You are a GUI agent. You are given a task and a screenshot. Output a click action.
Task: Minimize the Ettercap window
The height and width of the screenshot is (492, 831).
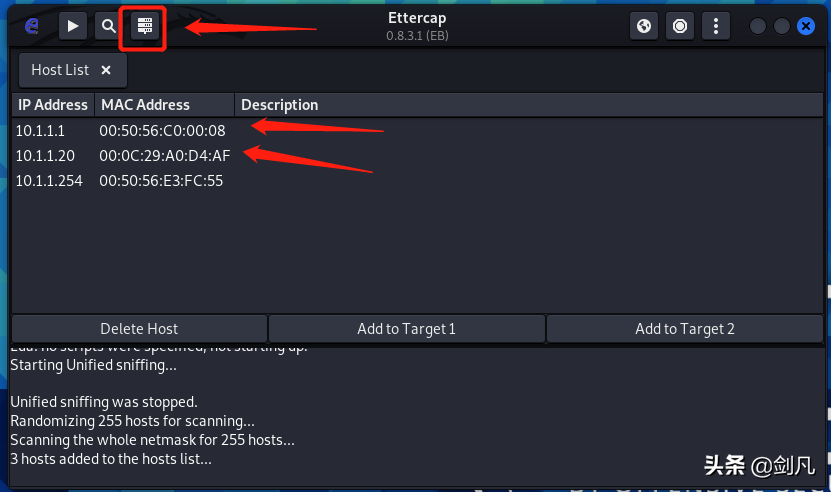tap(758, 26)
